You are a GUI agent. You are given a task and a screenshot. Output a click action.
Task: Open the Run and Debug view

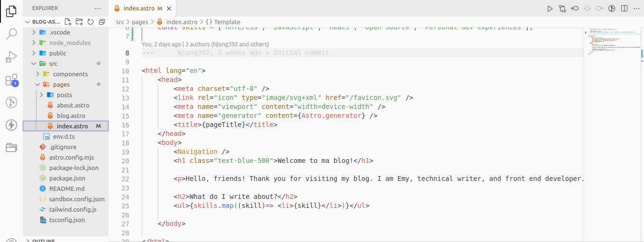(x=11, y=57)
